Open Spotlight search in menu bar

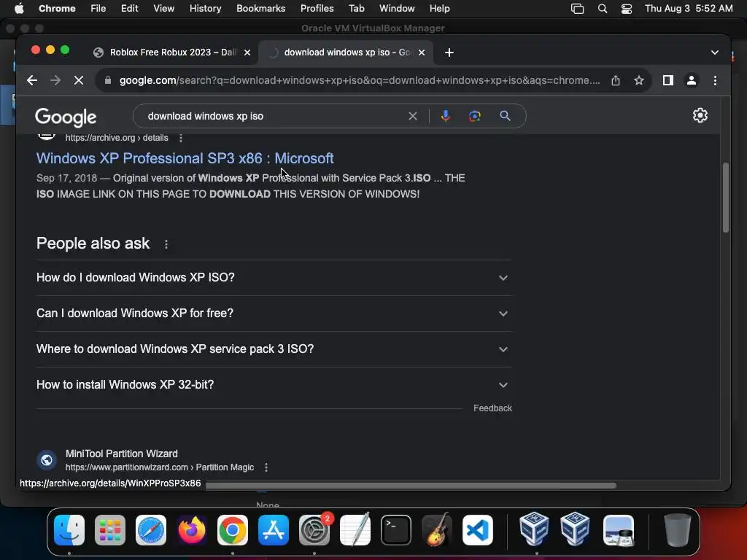602,9
